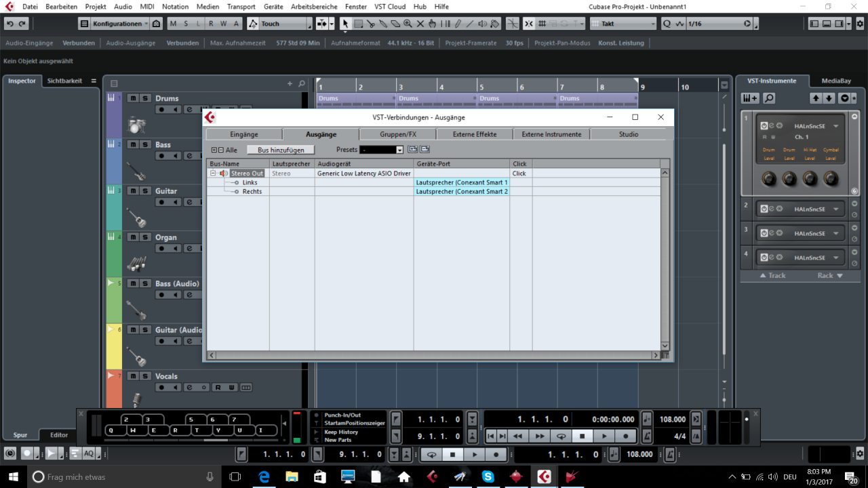868x488 pixels.
Task: Collapse the Stereo Out bus tree
Action: pos(213,174)
